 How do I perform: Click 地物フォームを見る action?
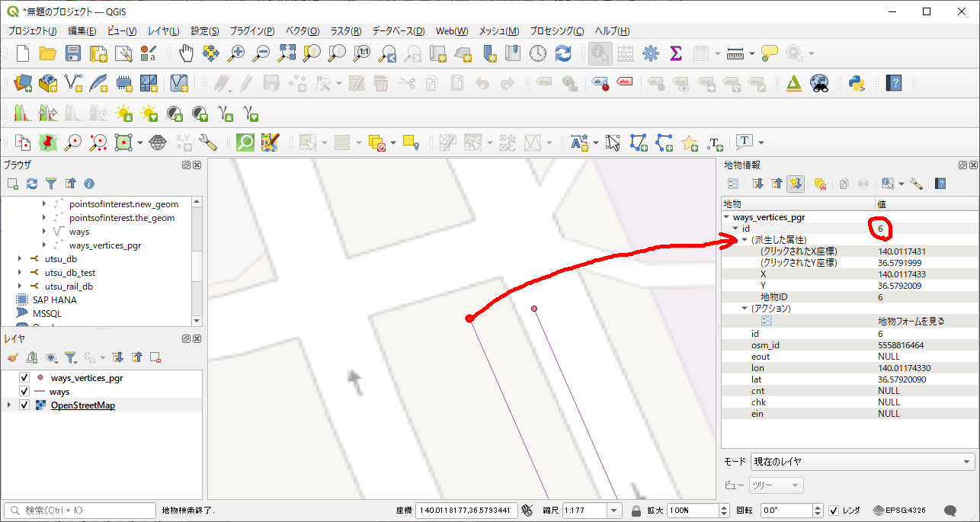[x=911, y=322]
